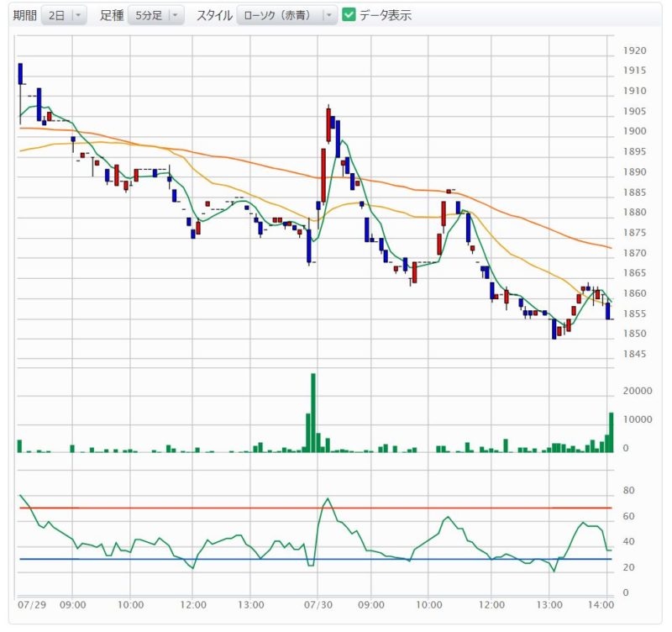The height and width of the screenshot is (632, 672).
Task: Click the 期間 label text
Action: click(x=25, y=15)
